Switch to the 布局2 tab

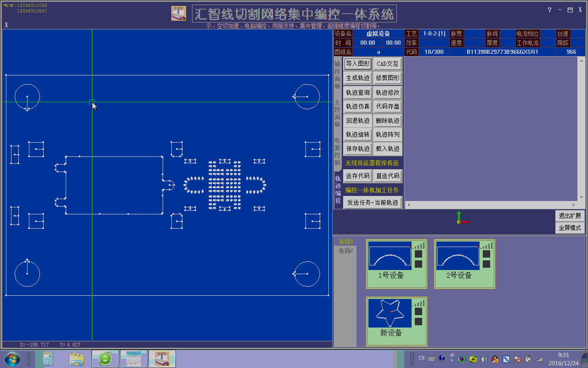coord(345,251)
